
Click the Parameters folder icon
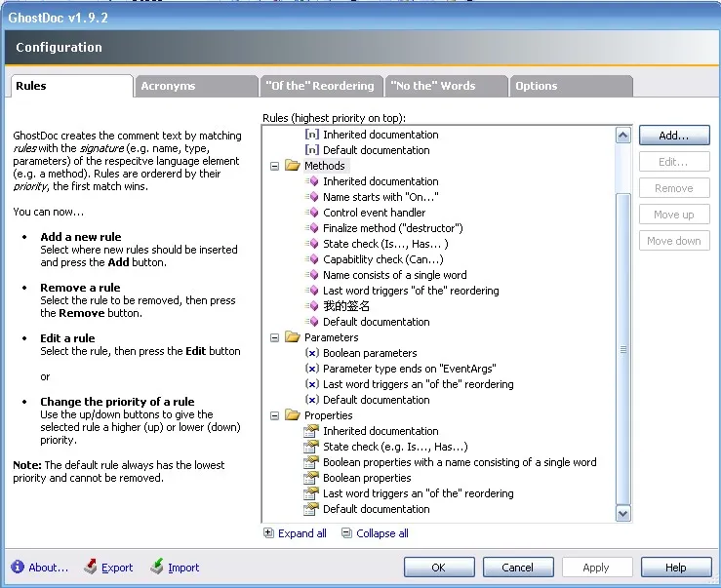pyautogui.click(x=293, y=337)
